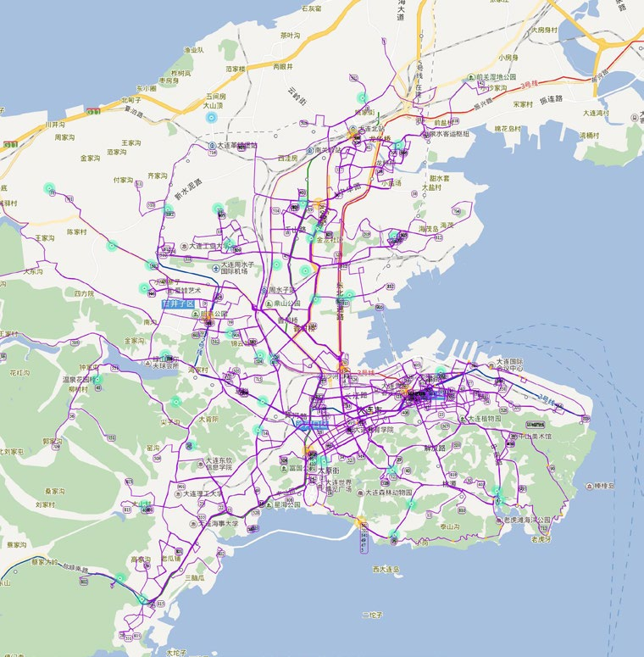This screenshot has height=657, width=644.
Task: Click the school icon beside 大连东软信息学院
Action: 200,464
